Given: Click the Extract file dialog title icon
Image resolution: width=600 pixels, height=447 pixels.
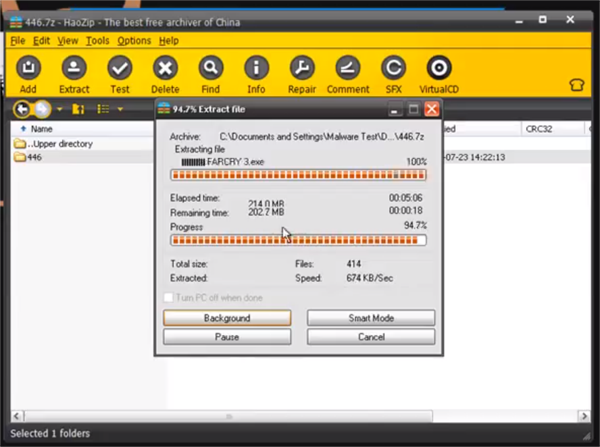Looking at the screenshot, I should tap(164, 109).
